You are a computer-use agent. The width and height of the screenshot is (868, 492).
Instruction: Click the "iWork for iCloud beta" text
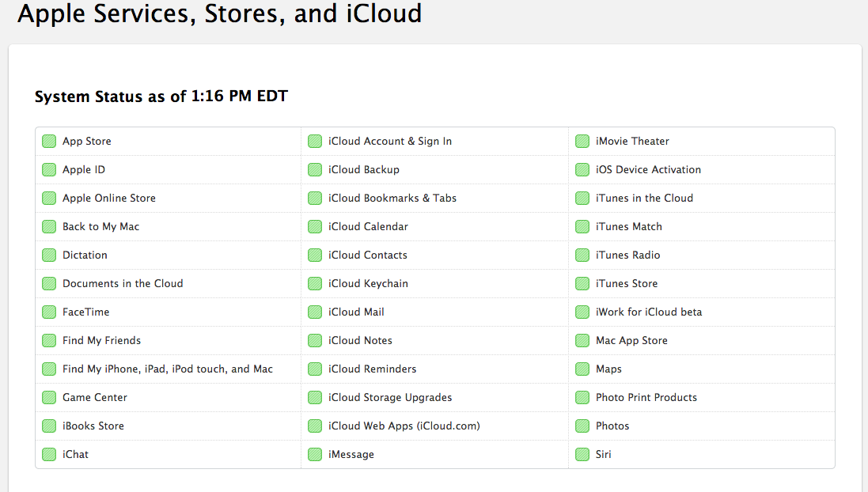[649, 312]
